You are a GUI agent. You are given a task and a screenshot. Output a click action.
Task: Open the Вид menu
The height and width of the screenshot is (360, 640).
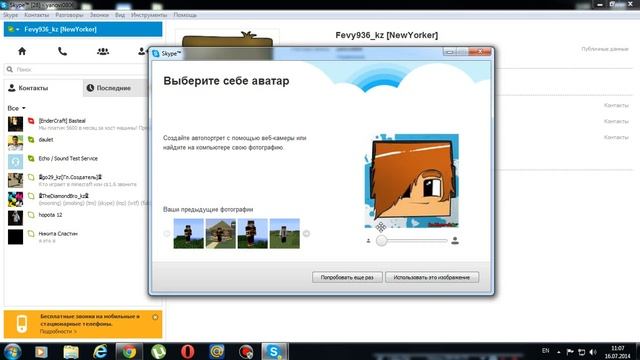[x=120, y=15]
